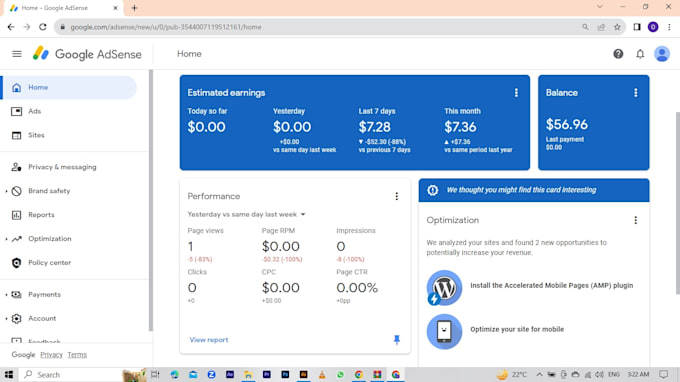Show hidden system tray icons
680x382 pixels.
tap(539, 375)
